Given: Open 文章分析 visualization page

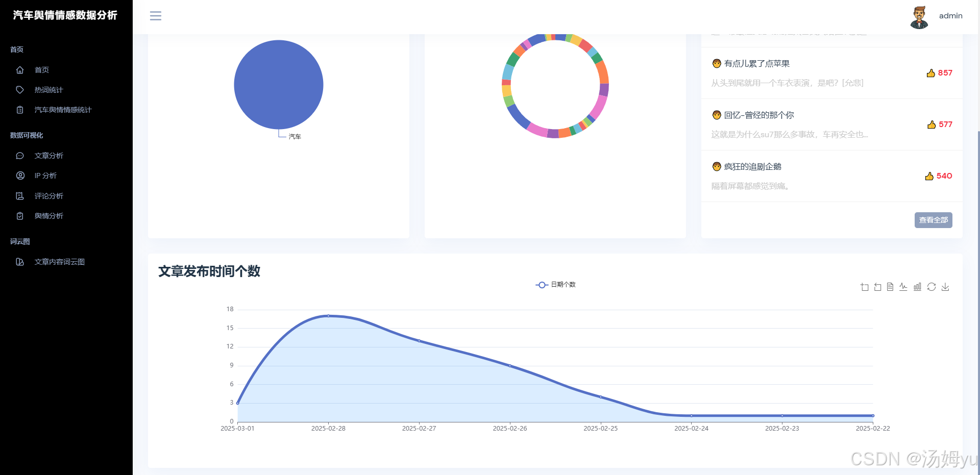Looking at the screenshot, I should (48, 156).
